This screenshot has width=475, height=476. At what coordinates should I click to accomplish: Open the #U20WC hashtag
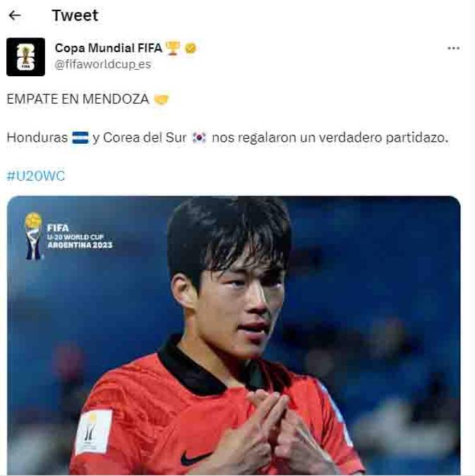(36, 176)
